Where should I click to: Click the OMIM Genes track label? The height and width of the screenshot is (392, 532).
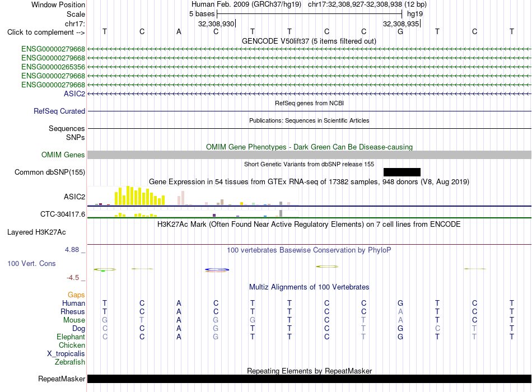[63, 155]
